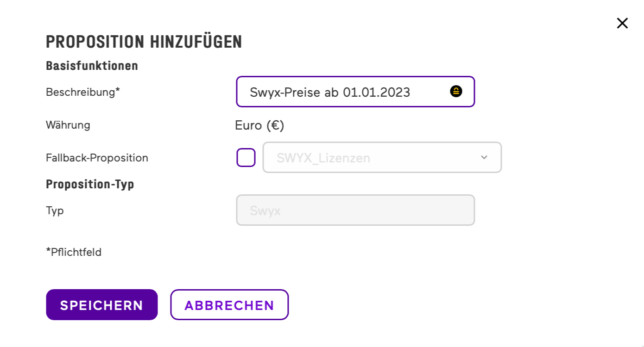Click the "Fallback-Proposition" label
The image size is (644, 347).
point(97,158)
